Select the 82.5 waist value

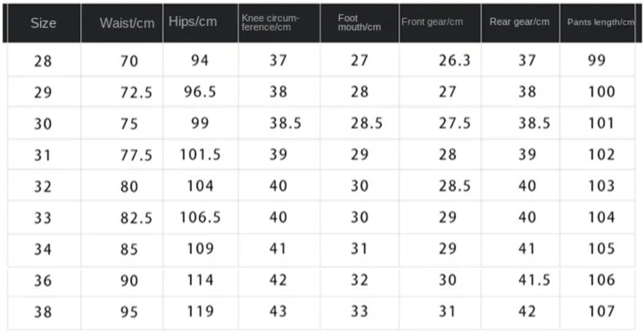(x=136, y=218)
